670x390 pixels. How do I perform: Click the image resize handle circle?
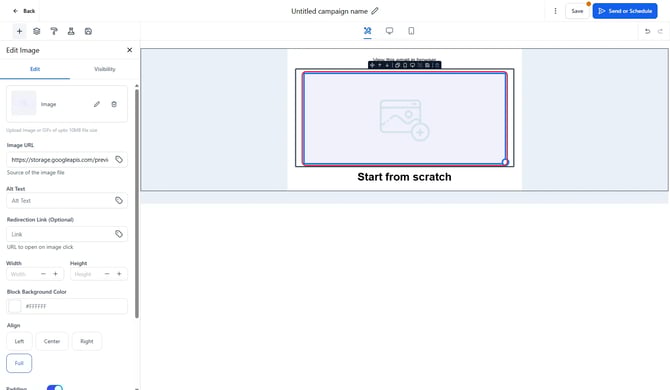[x=505, y=162]
